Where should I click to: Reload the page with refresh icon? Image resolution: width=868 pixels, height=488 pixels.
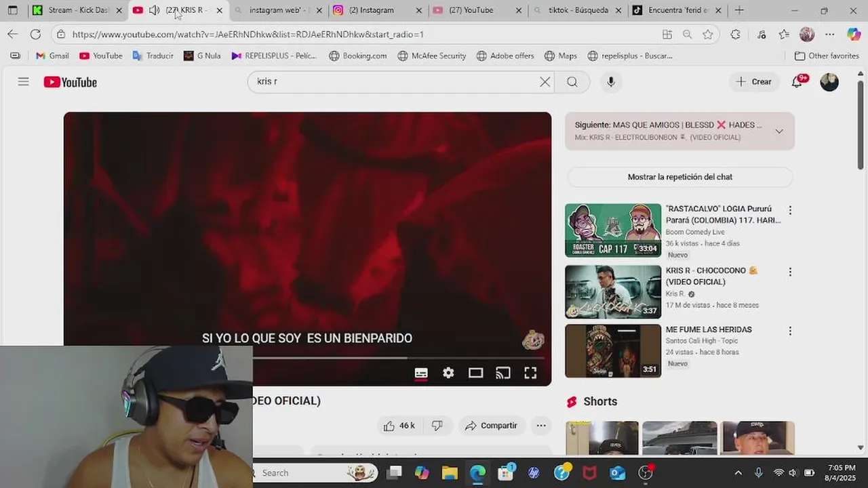(35, 34)
